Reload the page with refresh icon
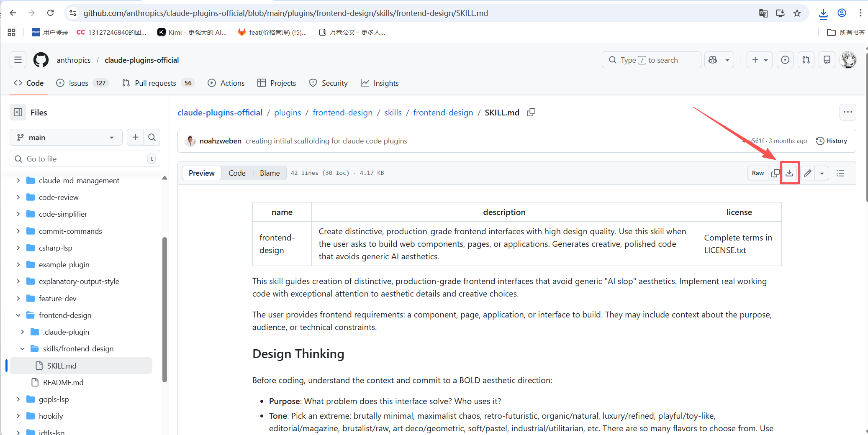Screen dimensions: 868x435 point(50,13)
